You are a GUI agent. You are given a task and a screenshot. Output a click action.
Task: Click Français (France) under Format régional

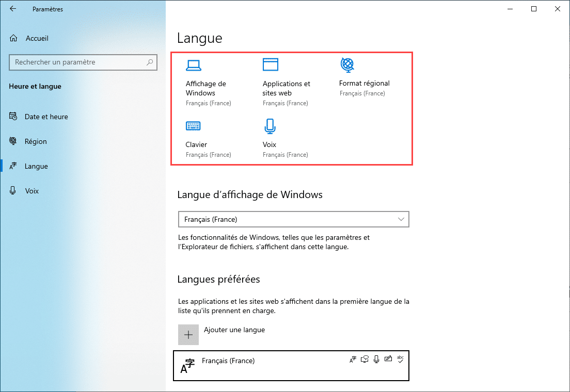coord(362,93)
